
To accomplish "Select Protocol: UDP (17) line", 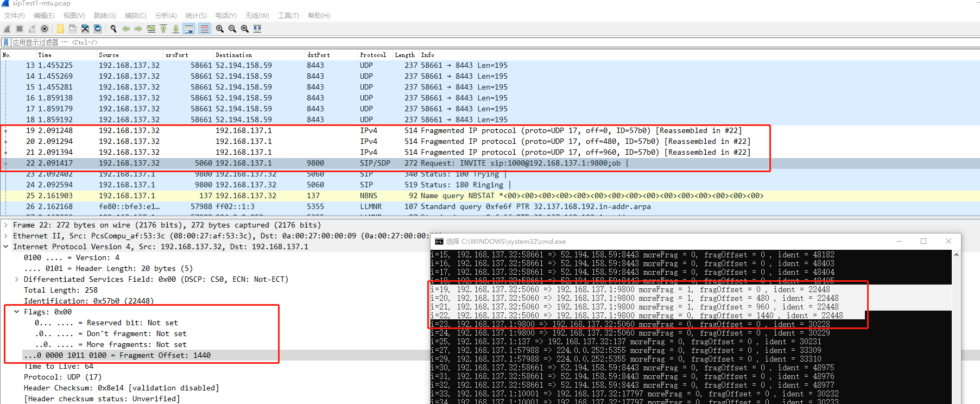I will (62, 377).
